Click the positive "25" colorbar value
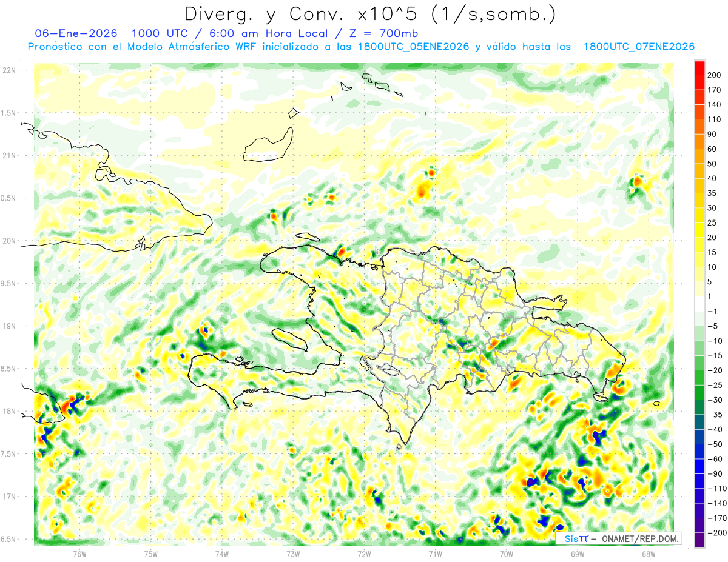Viewport: 728px width, 562px height. point(712,223)
